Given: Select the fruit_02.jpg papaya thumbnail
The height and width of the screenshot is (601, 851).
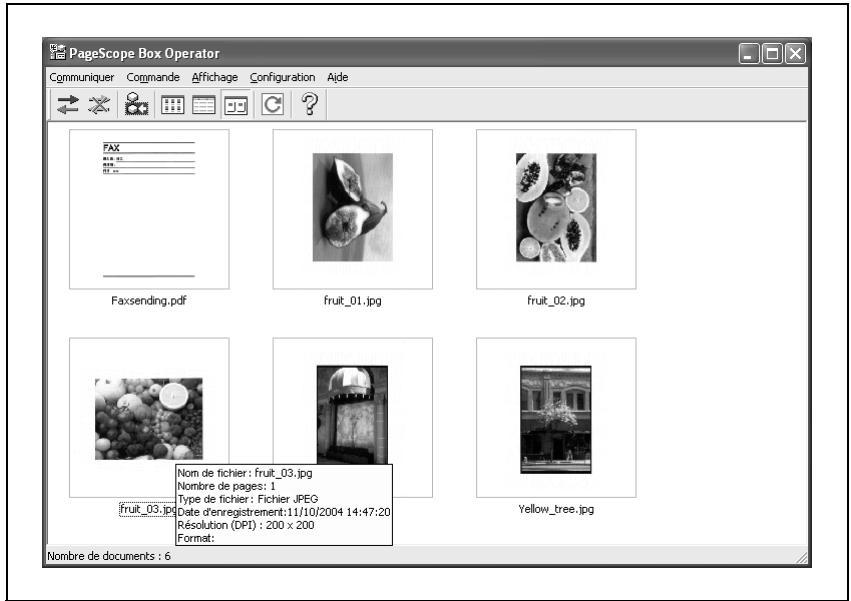Looking at the screenshot, I should pyautogui.click(x=556, y=209).
